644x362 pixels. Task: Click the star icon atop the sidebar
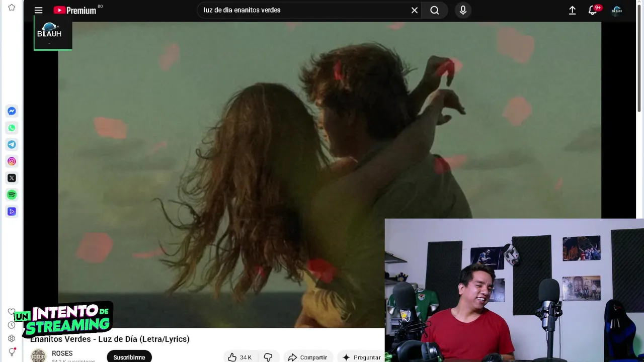point(12,8)
